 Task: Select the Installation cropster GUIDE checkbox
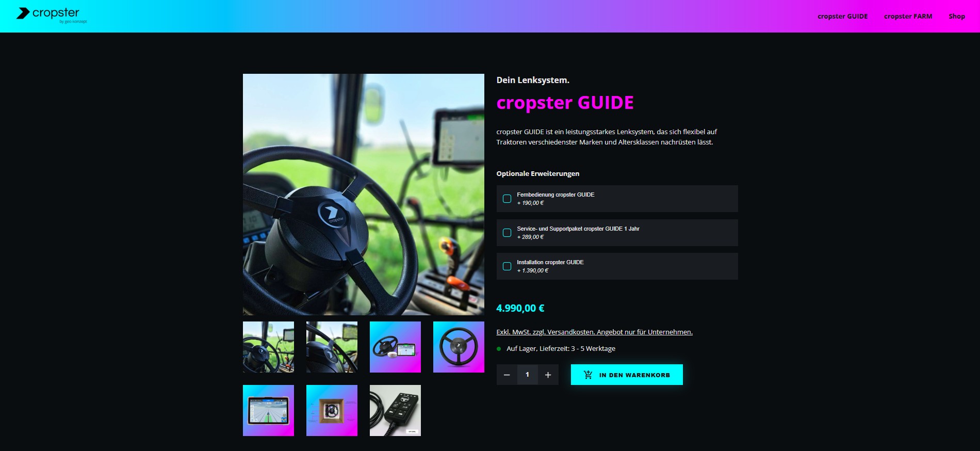tap(507, 266)
